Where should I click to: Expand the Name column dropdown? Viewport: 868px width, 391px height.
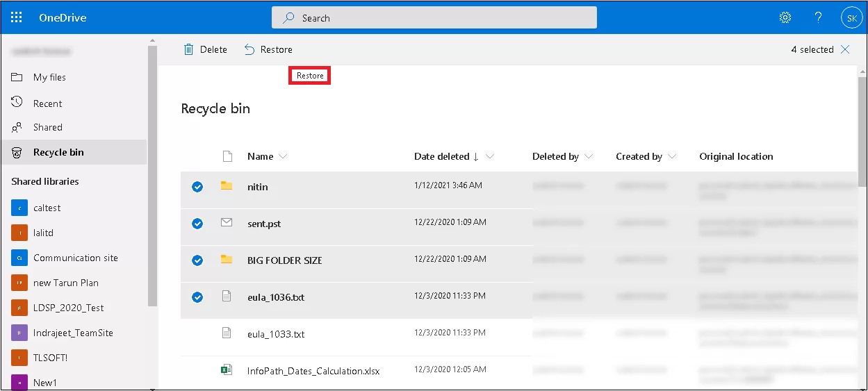click(282, 157)
